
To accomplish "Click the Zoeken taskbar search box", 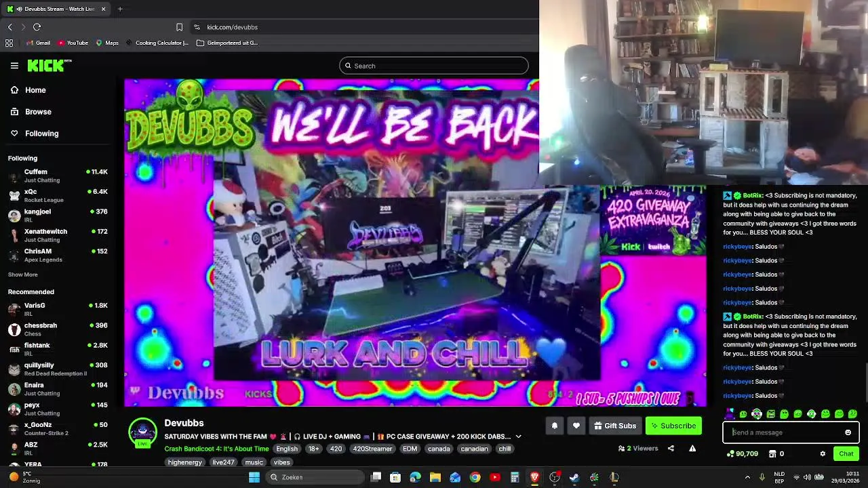I will (x=315, y=477).
